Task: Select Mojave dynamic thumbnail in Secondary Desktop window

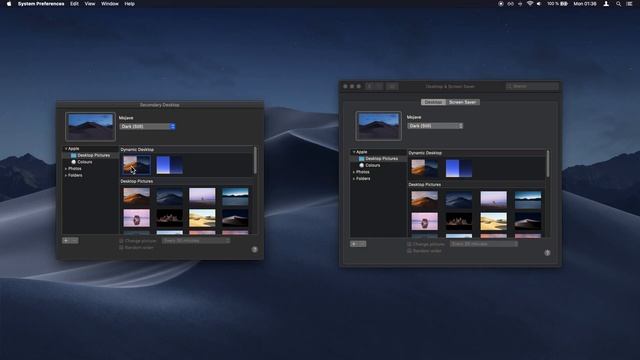Action: 137,165
